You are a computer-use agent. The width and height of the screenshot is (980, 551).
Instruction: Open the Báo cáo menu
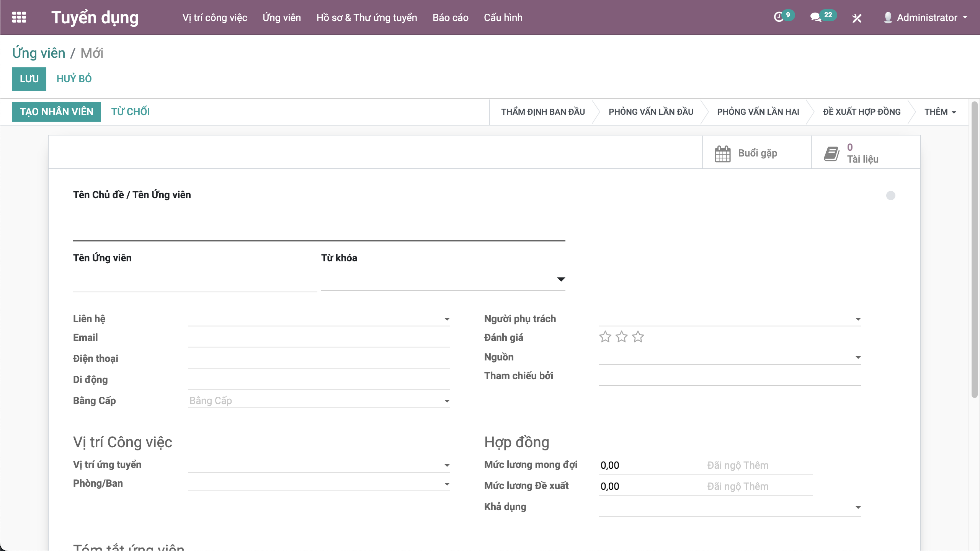click(x=450, y=18)
